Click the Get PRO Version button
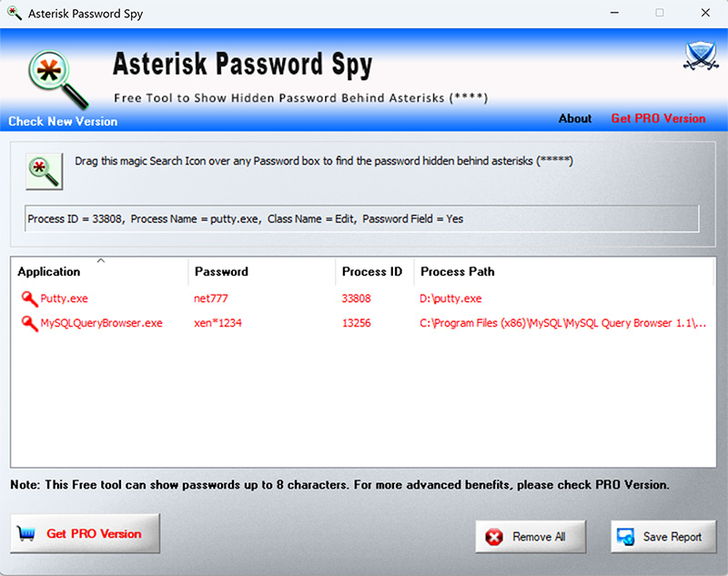This screenshot has width=728, height=576. pyautogui.click(x=85, y=534)
